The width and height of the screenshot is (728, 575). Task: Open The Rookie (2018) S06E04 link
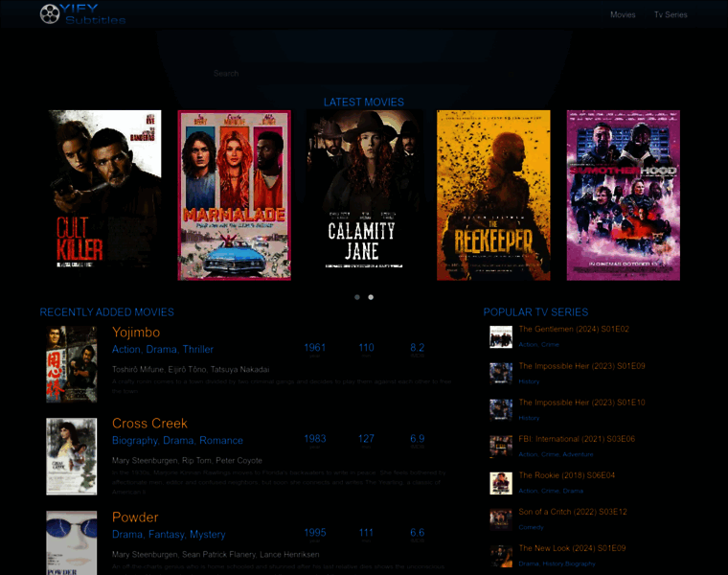[566, 475]
